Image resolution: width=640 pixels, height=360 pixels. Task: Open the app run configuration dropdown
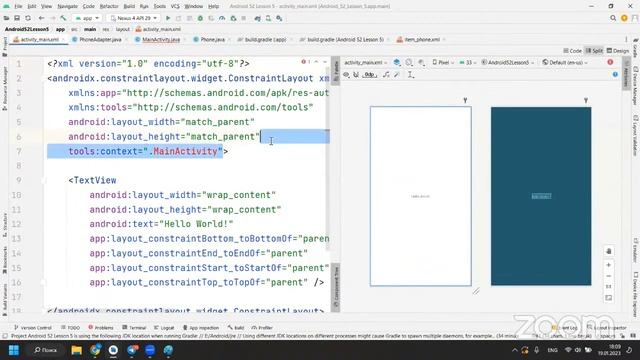(87, 18)
